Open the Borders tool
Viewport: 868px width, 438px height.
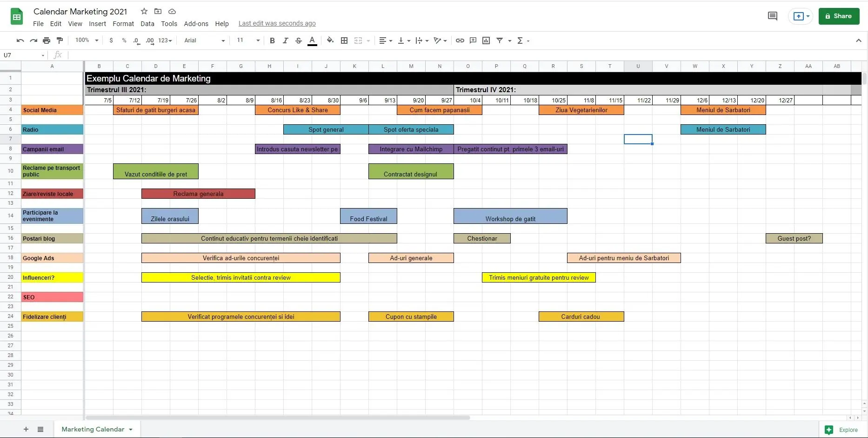point(345,40)
